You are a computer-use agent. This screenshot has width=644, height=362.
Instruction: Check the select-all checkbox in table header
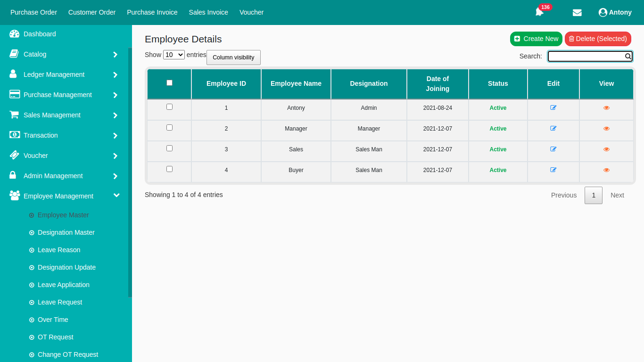pos(169,83)
